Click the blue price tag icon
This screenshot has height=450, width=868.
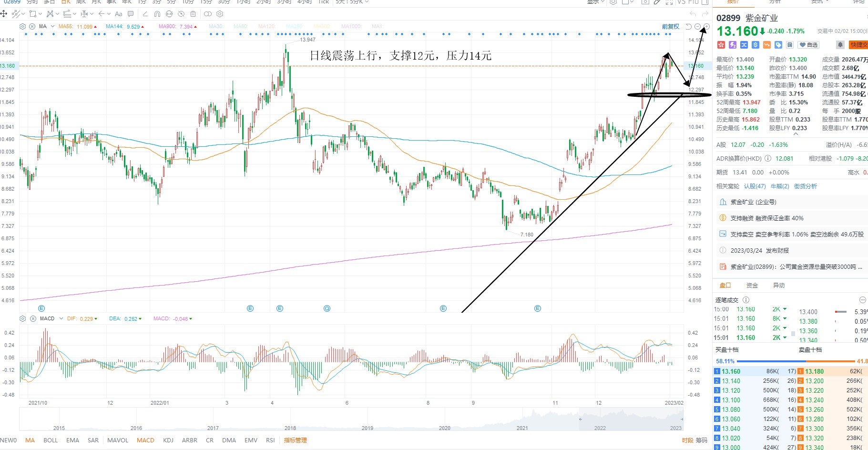[778, 45]
